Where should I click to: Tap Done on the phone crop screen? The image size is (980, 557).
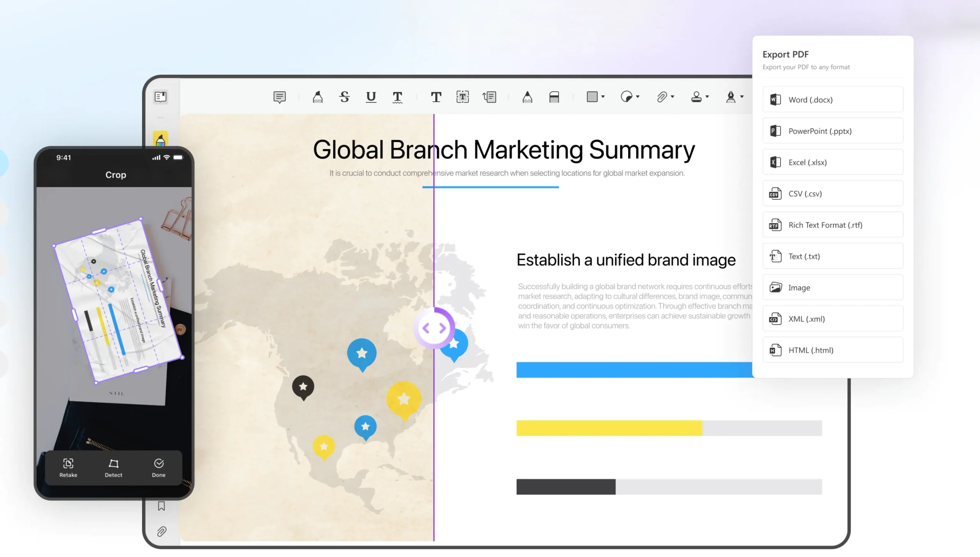click(158, 467)
